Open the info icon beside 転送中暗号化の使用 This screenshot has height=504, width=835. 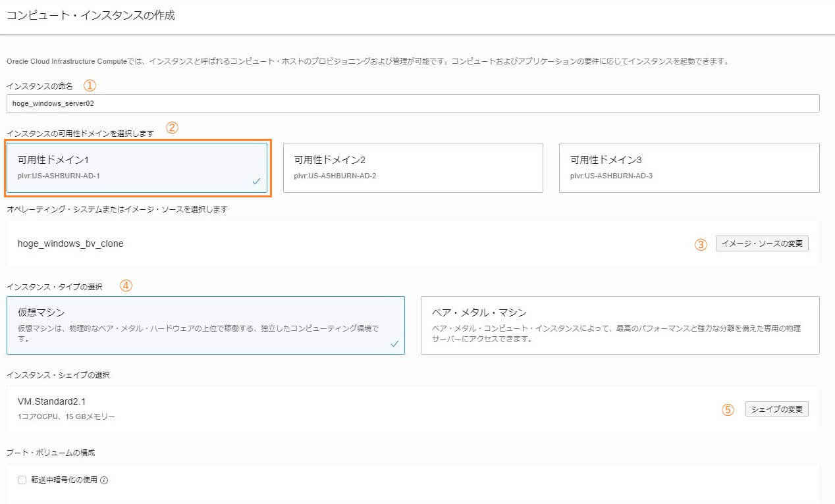click(104, 480)
